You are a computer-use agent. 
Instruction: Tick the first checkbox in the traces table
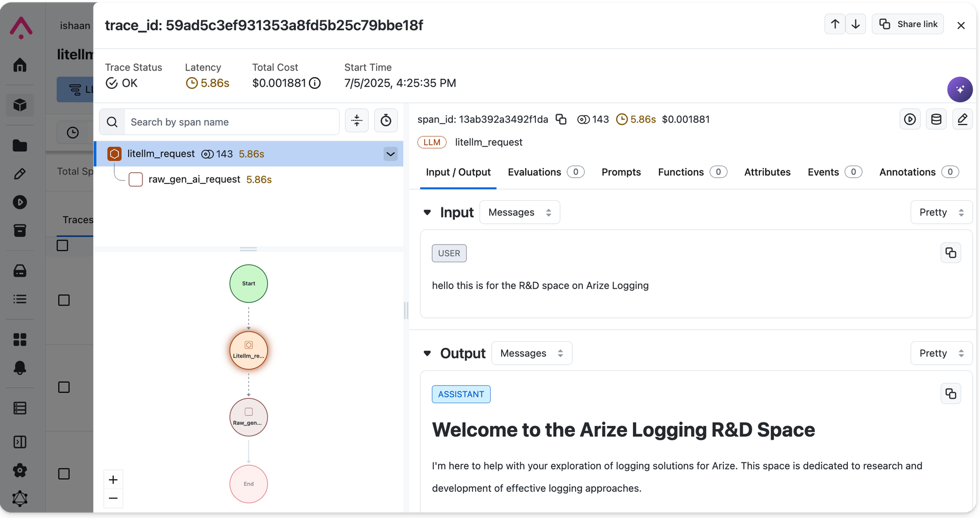pos(62,245)
